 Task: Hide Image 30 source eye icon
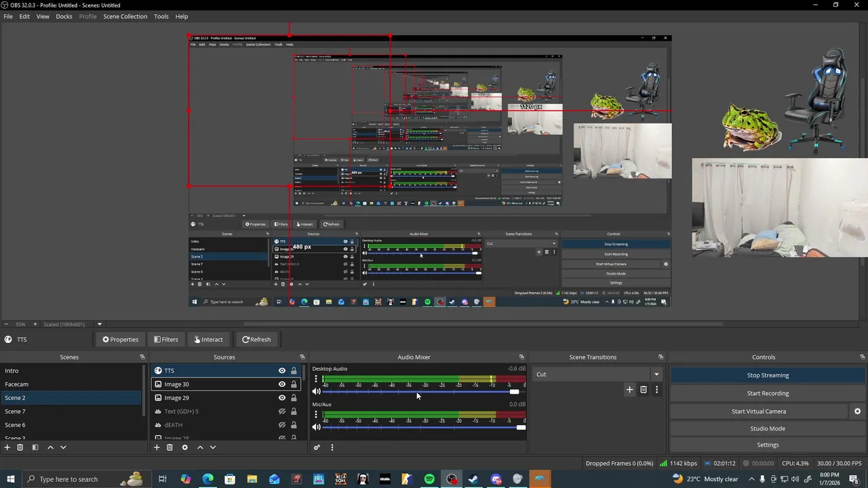pyautogui.click(x=282, y=384)
